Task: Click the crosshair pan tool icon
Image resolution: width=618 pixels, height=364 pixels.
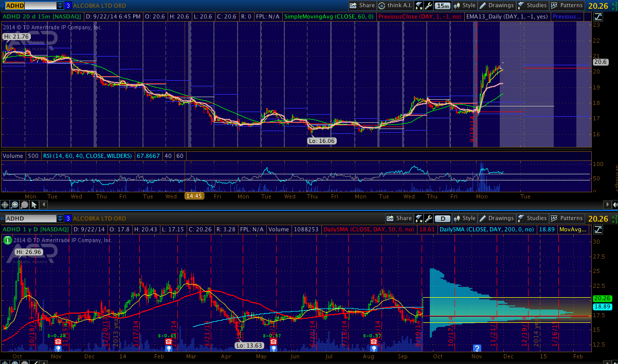Action: (x=5, y=205)
